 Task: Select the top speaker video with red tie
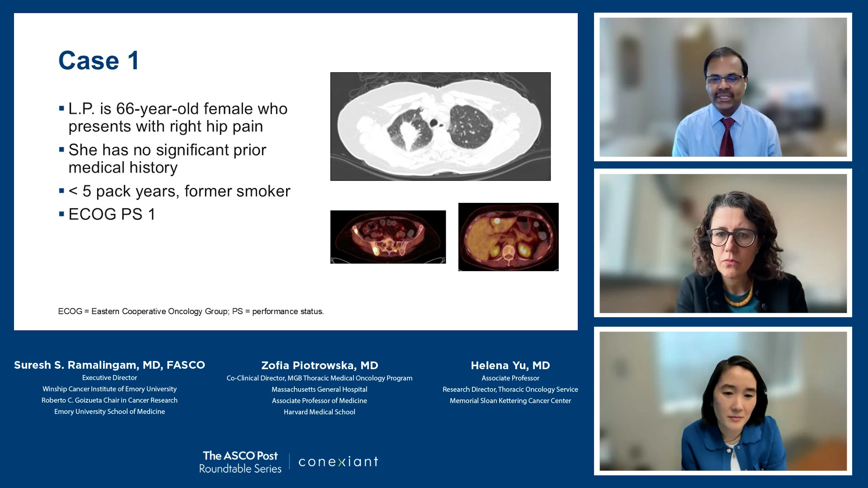point(723,87)
